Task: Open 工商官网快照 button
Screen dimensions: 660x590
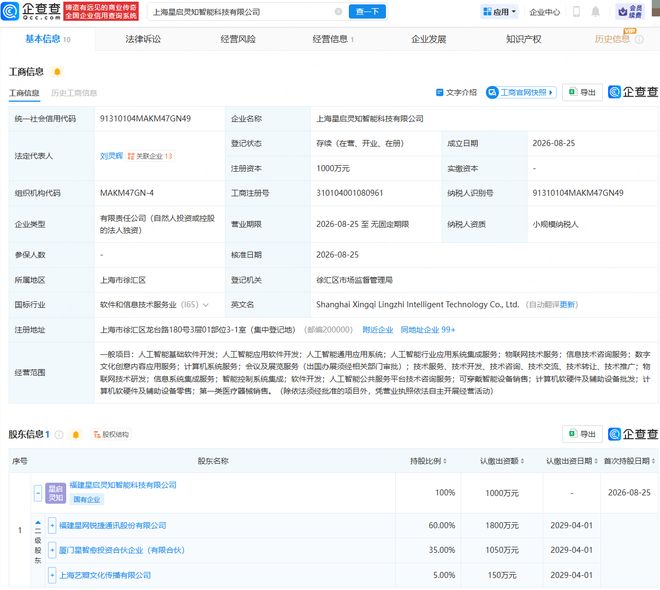Action: (521, 92)
